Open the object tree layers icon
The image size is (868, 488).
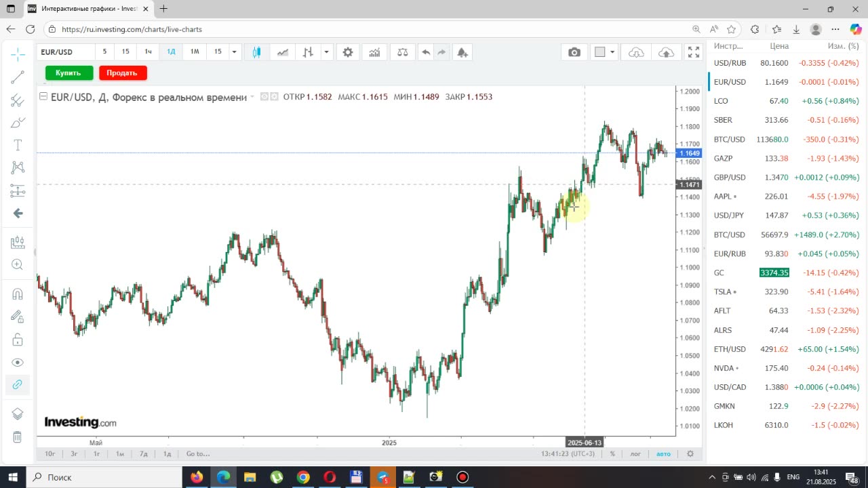click(x=18, y=413)
